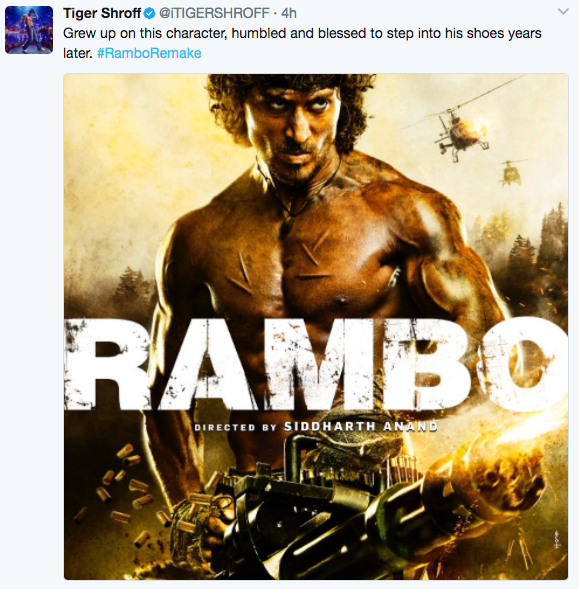Open the @iTIGERSHROFF handle link
Viewport: 579px width, 589px height.
pos(214,13)
